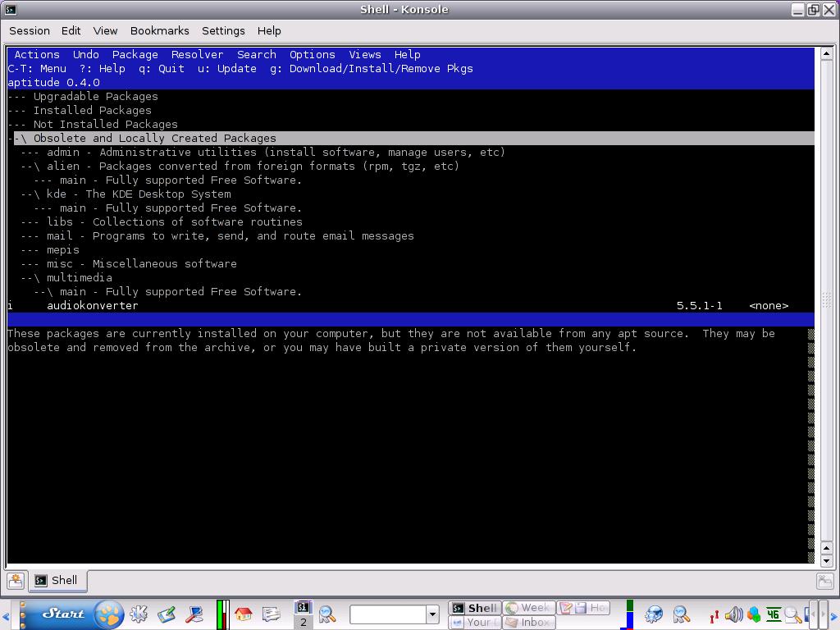This screenshot has width=840, height=630.
Task: Click the KDE gear icon in taskbar
Action: [x=139, y=614]
